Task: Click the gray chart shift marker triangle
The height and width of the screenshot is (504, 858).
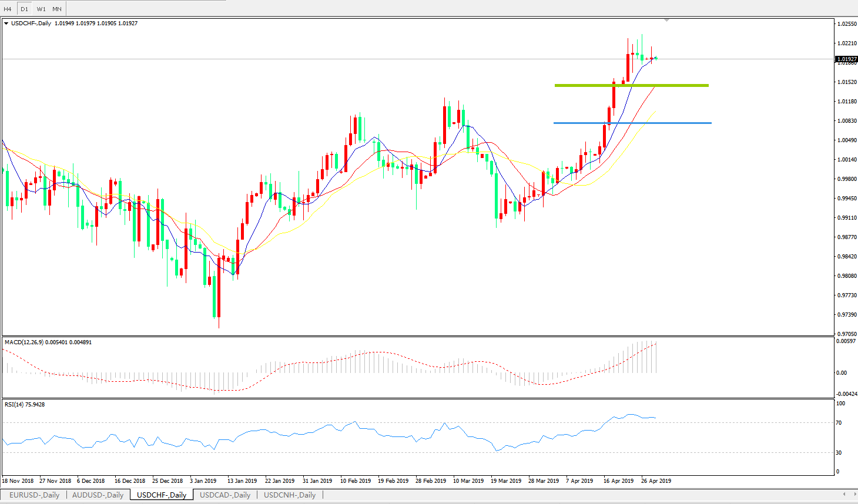Action: click(x=666, y=20)
